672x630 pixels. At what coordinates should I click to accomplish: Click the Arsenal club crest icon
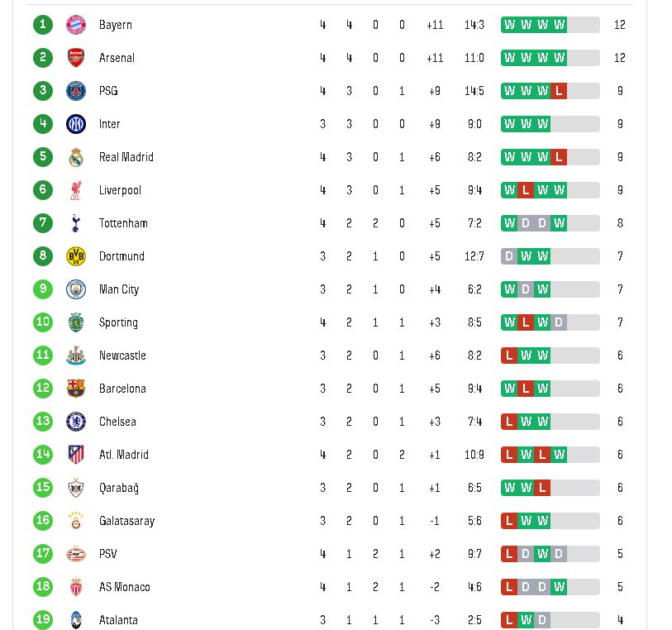[76, 58]
